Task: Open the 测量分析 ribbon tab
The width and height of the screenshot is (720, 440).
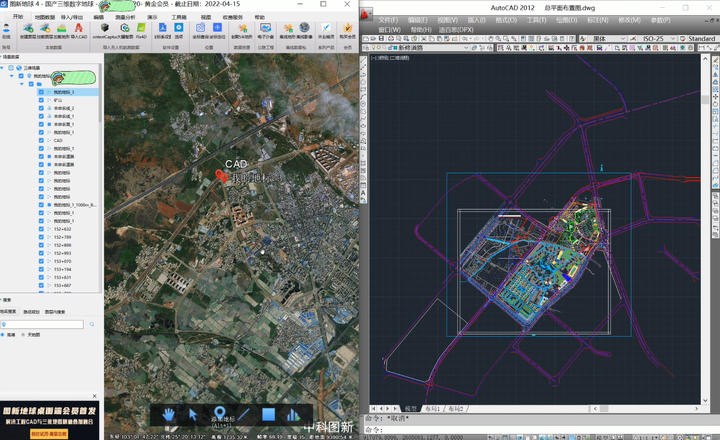Action: tap(126, 17)
